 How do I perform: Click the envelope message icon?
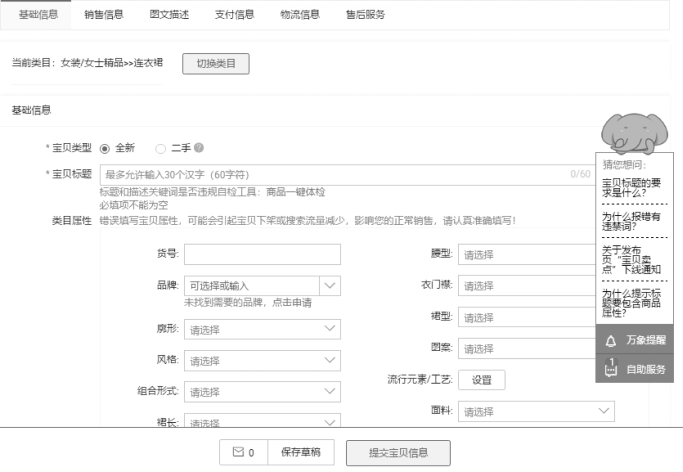click(x=238, y=452)
